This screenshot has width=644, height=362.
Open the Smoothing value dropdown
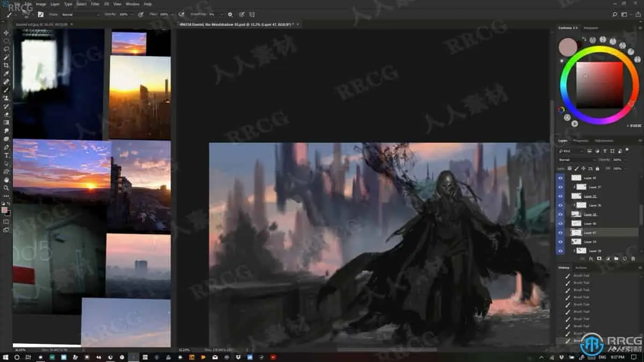coord(223,14)
